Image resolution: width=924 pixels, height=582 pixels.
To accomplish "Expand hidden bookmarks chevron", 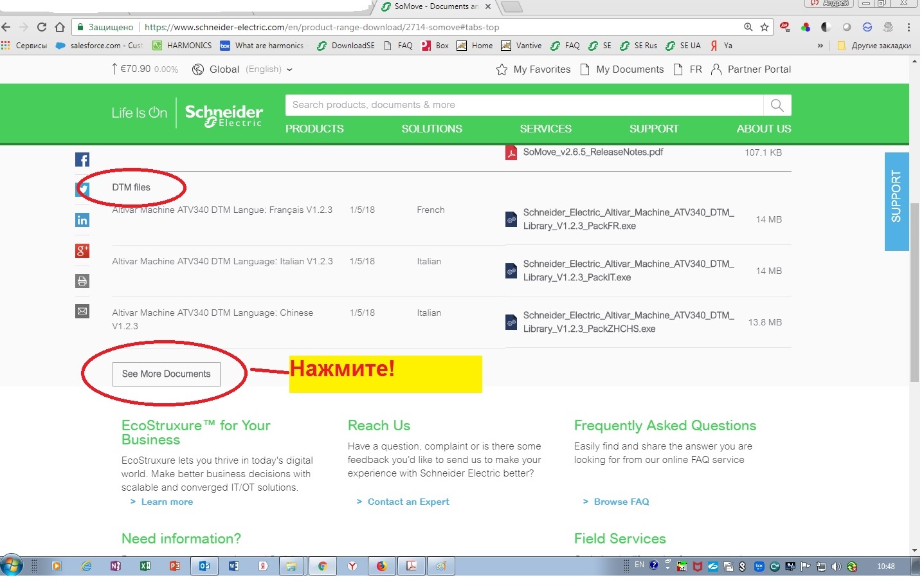I will pos(820,46).
